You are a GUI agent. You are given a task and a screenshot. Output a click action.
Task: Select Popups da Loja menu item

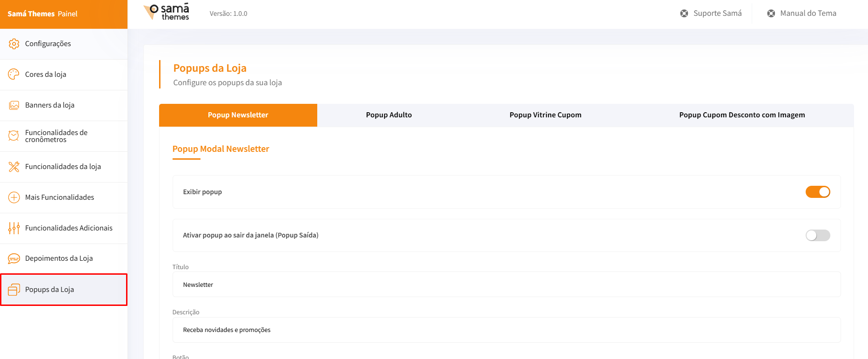point(64,290)
